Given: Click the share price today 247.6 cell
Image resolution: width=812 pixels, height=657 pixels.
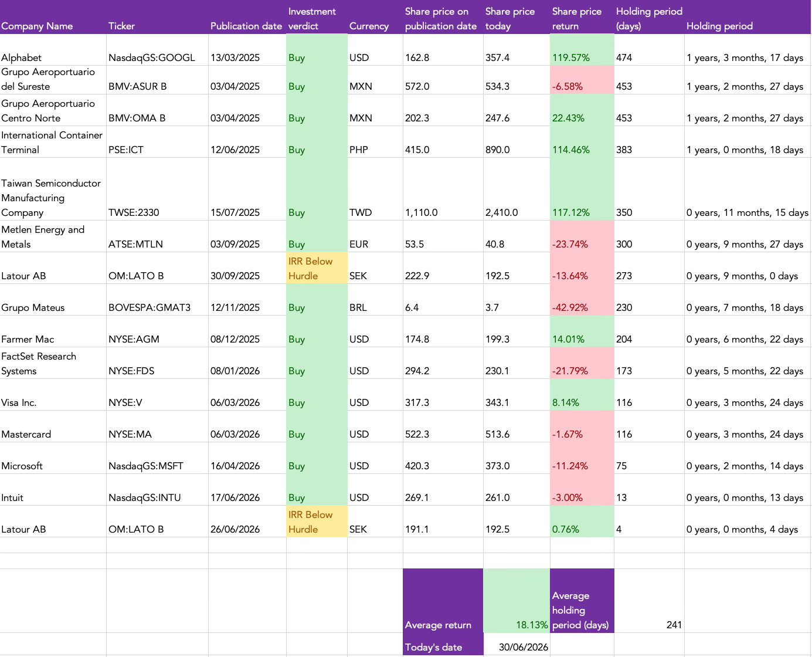Looking at the screenshot, I should click(x=517, y=110).
